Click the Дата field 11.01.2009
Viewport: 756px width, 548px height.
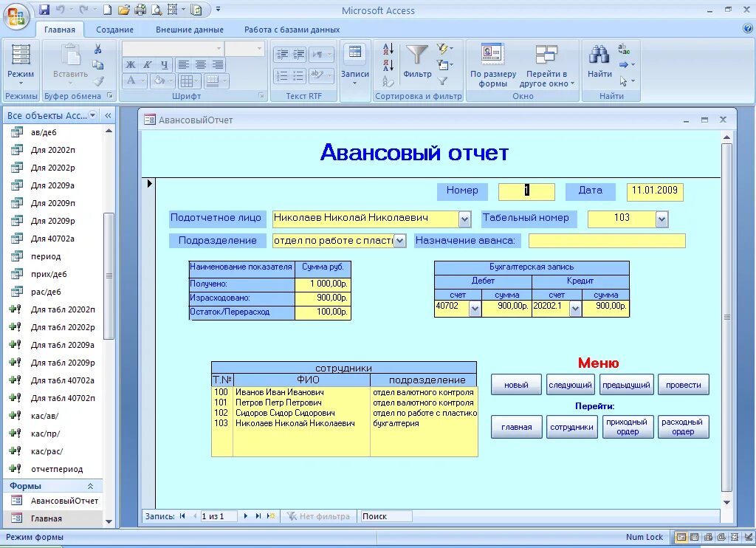tap(655, 191)
